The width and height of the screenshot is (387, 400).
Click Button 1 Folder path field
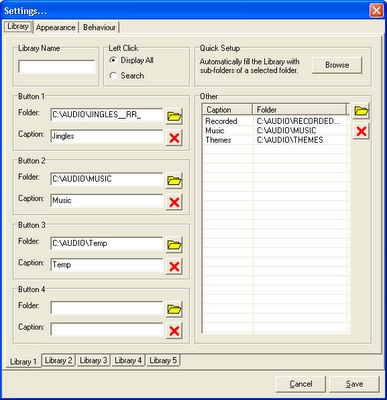coord(107,115)
